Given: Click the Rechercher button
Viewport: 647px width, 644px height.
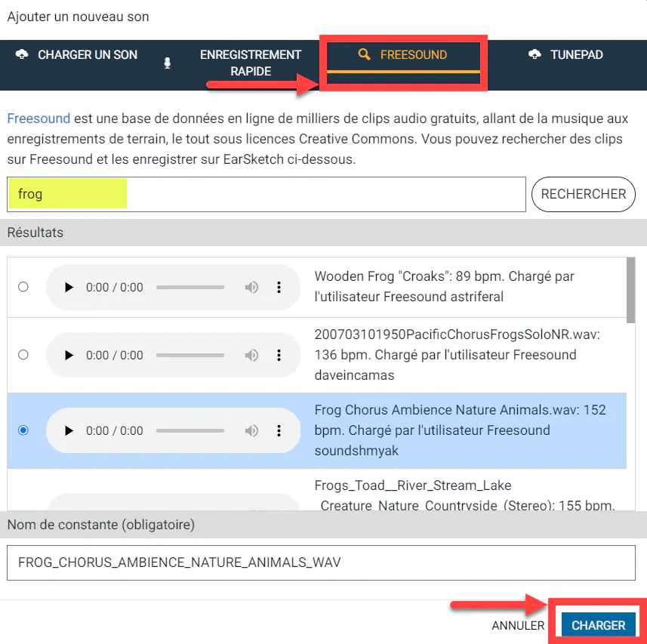Looking at the screenshot, I should click(x=583, y=194).
